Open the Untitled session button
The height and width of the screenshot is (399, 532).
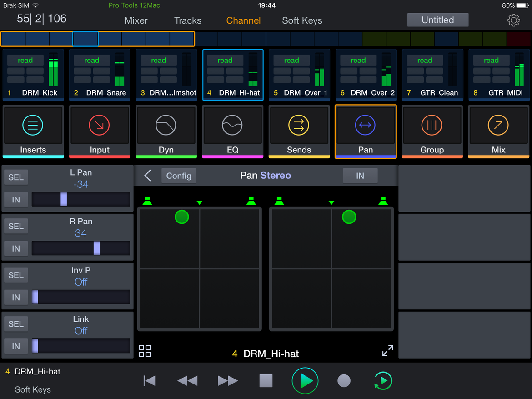click(x=438, y=20)
